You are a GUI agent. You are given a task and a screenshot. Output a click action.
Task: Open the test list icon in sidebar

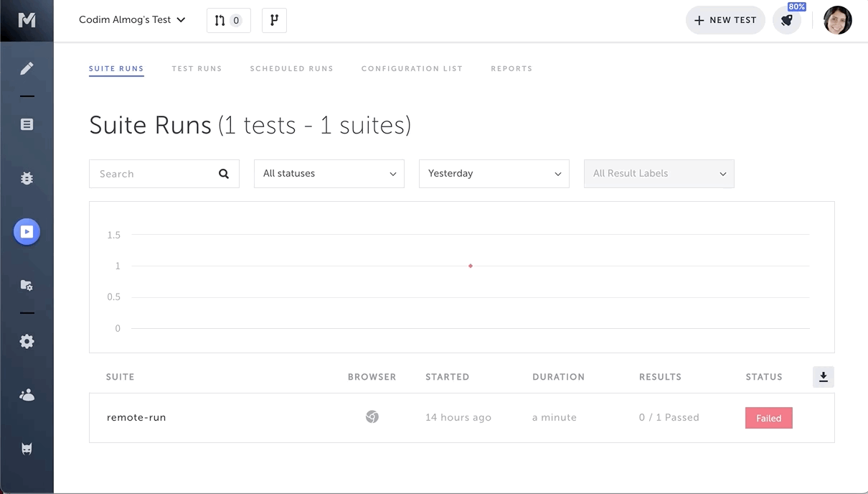coord(27,124)
